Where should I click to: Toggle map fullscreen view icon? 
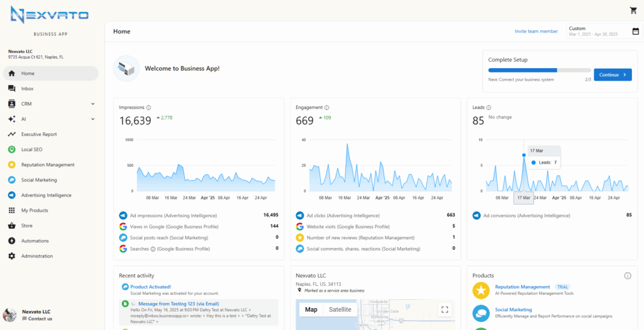pyautogui.click(x=445, y=309)
